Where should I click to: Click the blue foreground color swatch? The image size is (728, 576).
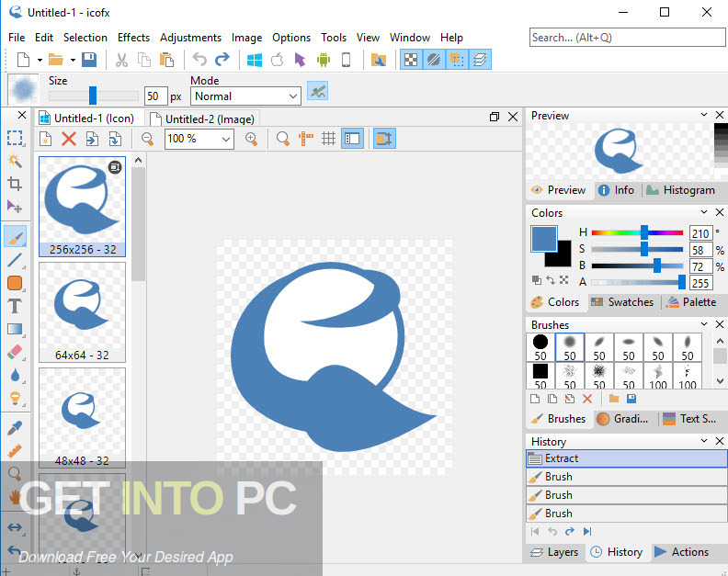543,239
